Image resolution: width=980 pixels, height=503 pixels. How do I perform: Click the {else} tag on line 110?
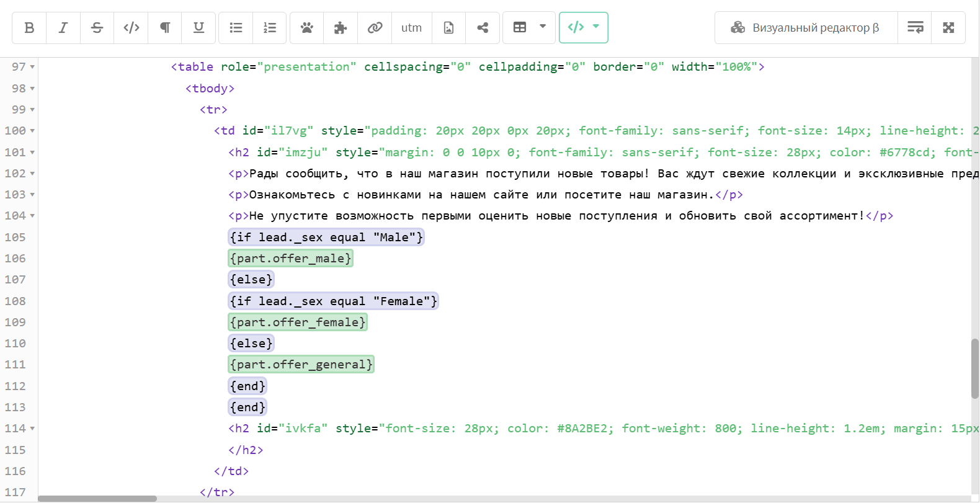251,343
